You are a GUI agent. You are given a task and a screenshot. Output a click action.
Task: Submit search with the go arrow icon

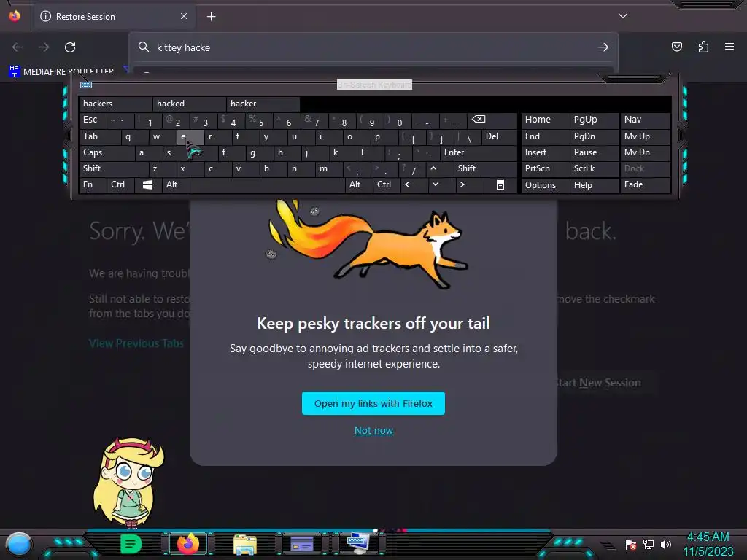pyautogui.click(x=603, y=47)
